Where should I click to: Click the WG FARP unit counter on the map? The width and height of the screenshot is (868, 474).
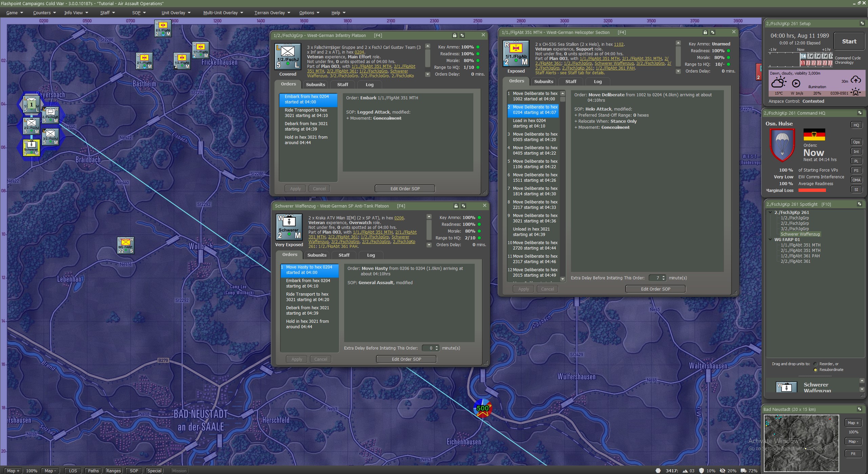tap(125, 245)
